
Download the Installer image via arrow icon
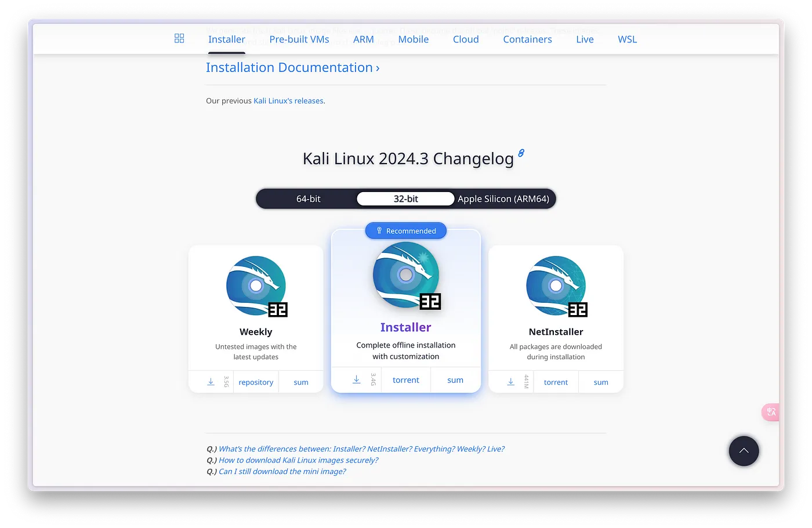pyautogui.click(x=357, y=379)
